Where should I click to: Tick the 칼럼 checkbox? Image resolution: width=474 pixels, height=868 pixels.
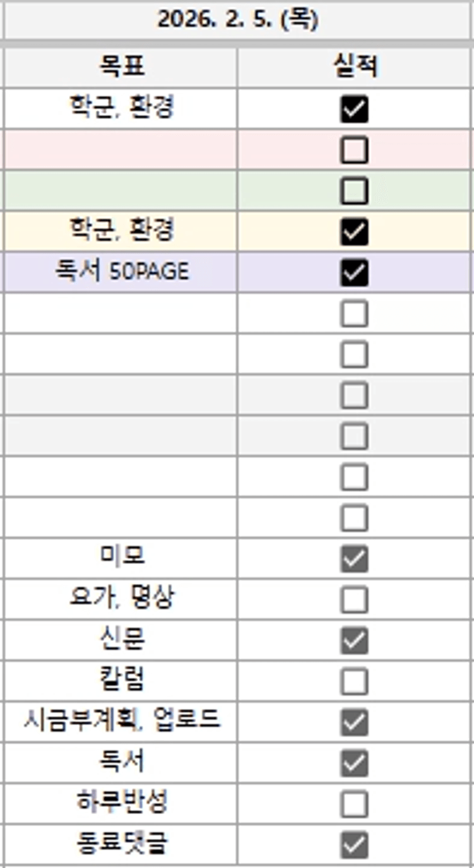pyautogui.click(x=354, y=682)
